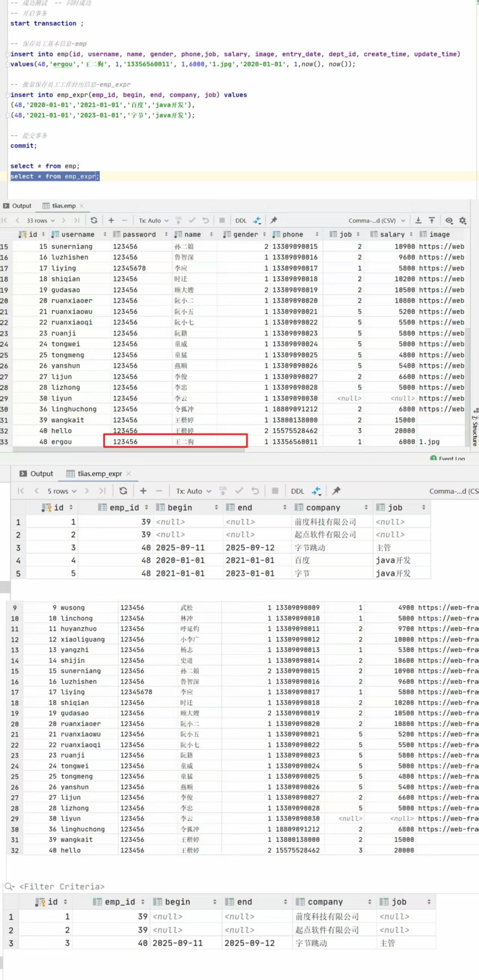
Task: Open the tlias.emp grid settings gear
Action: tap(463, 220)
